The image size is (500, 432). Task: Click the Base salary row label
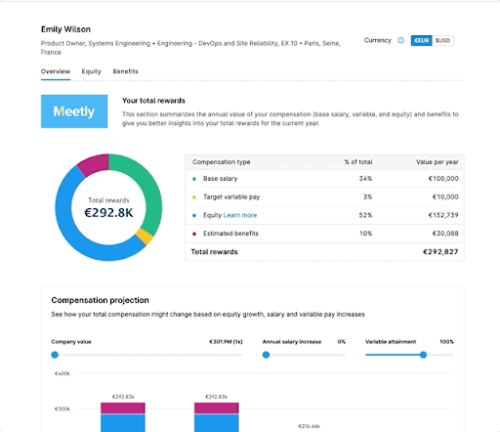pyautogui.click(x=220, y=179)
